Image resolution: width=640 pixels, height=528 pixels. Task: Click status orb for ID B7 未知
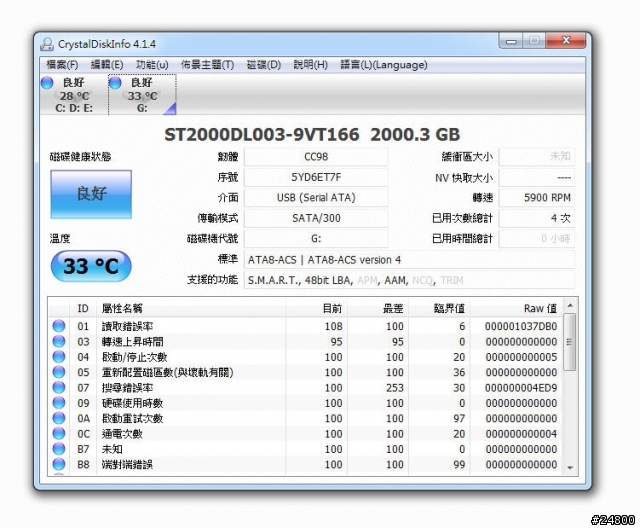(59, 449)
